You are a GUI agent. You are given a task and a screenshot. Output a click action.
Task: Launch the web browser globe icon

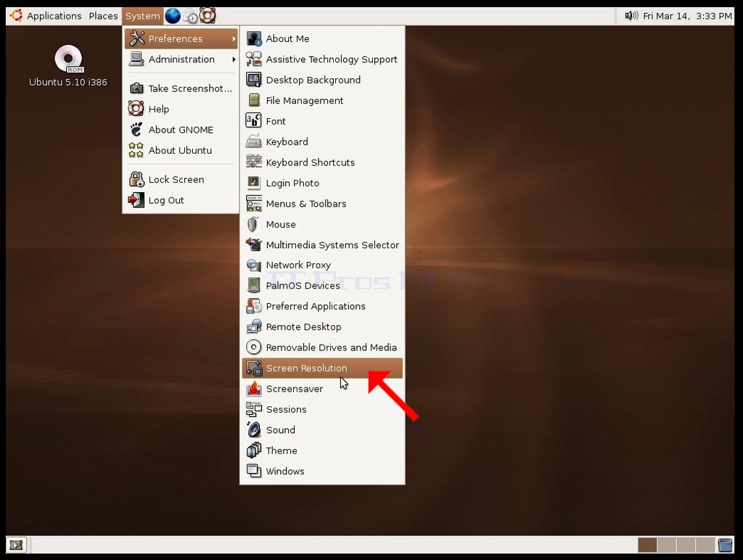coord(173,16)
